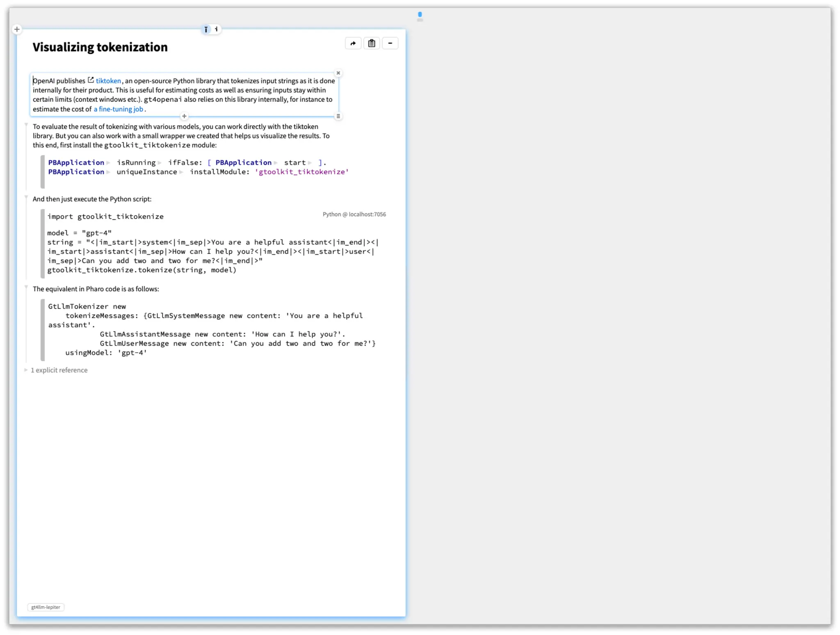This screenshot has width=840, height=635.
Task: Click the clipboard icon in page header
Action: pyautogui.click(x=371, y=43)
